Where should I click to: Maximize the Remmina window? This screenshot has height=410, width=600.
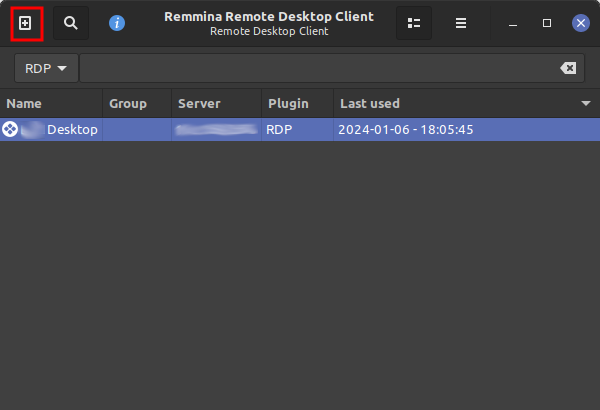[x=547, y=23]
